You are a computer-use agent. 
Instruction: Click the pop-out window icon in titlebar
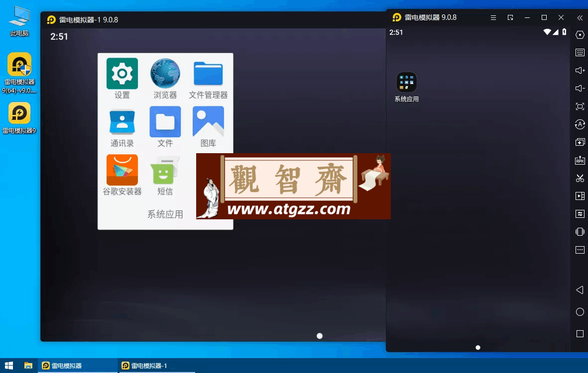coord(510,17)
